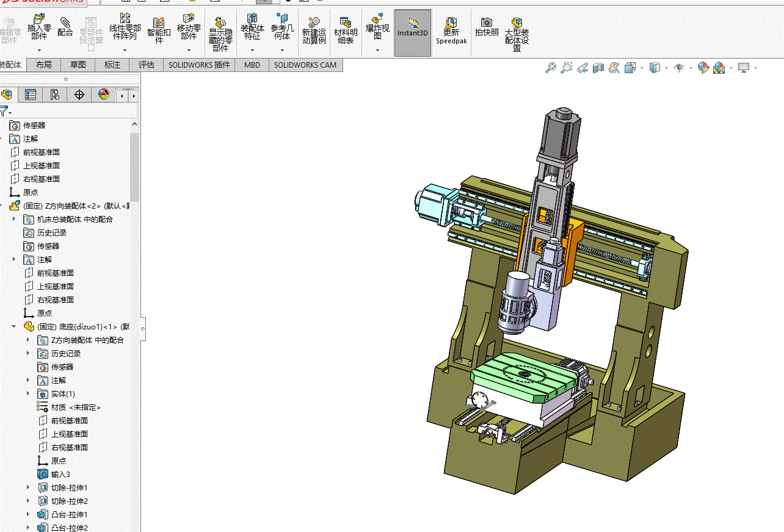Viewport: 784px width, 532px height.
Task: Open the SOLIDWORKS CAM tab
Action: tap(305, 65)
